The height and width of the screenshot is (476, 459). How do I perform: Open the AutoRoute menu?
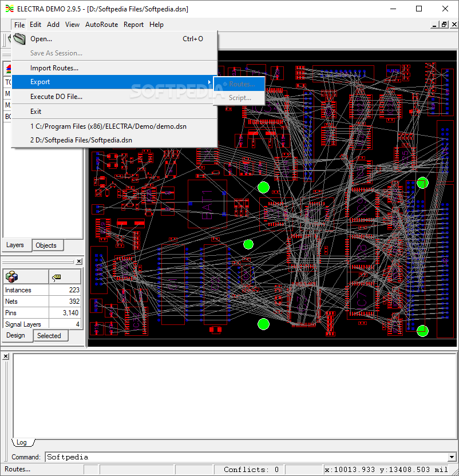pos(101,25)
